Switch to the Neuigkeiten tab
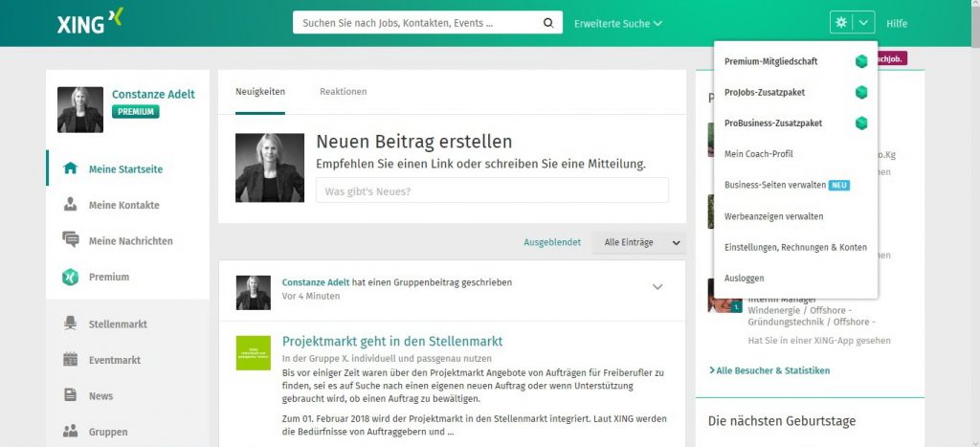980x447 pixels. pyautogui.click(x=260, y=92)
